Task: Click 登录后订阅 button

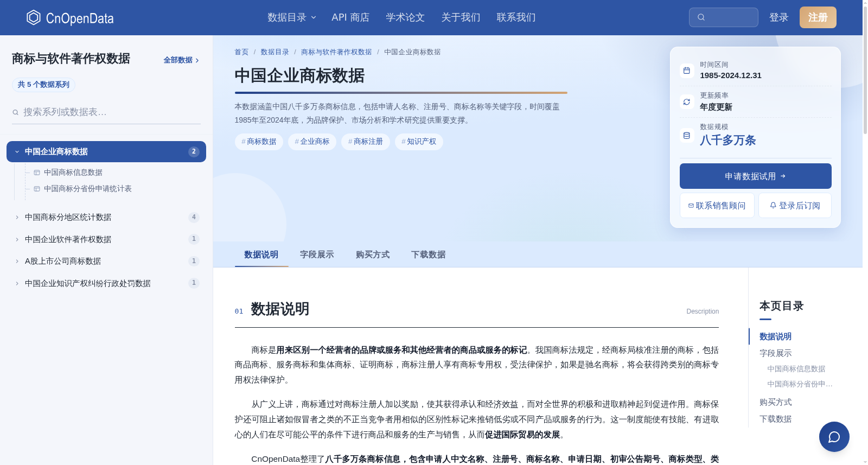Action: click(795, 206)
